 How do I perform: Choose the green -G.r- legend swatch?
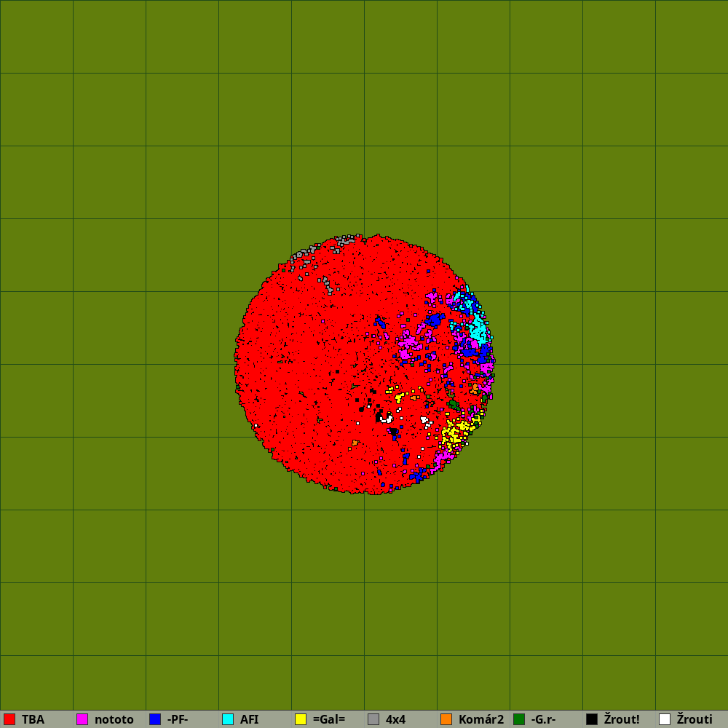tap(519, 719)
